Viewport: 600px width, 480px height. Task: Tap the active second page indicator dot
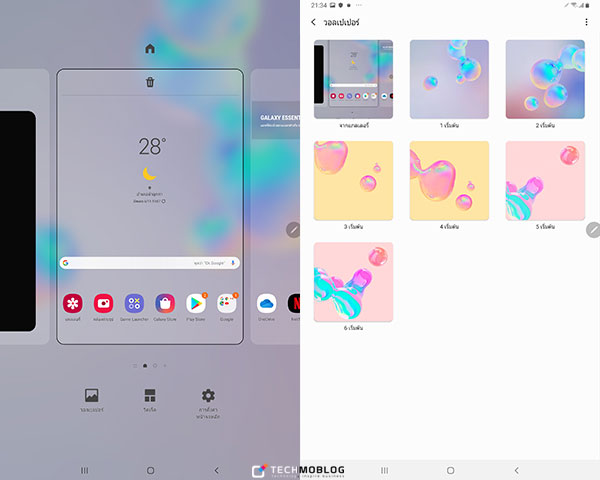pos(145,366)
